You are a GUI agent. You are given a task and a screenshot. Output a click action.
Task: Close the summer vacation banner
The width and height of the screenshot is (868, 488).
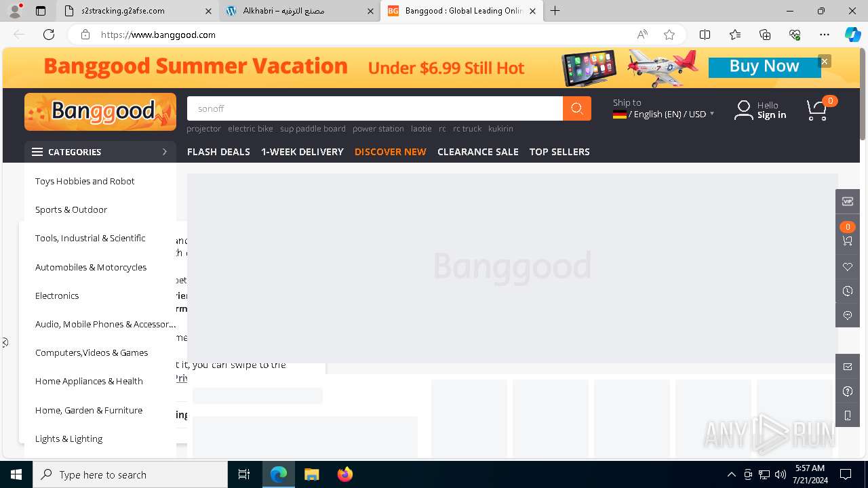click(825, 61)
